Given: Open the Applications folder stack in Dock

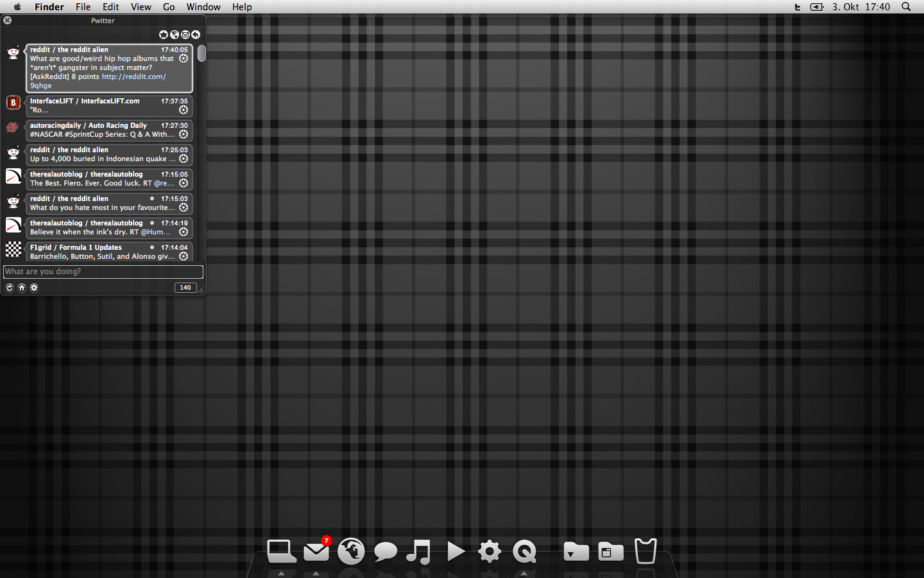Looking at the screenshot, I should (x=610, y=551).
